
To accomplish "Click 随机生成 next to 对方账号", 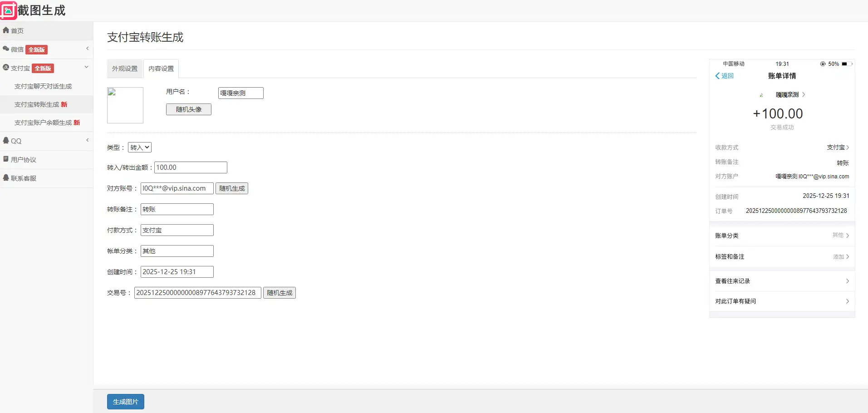I will 232,188.
